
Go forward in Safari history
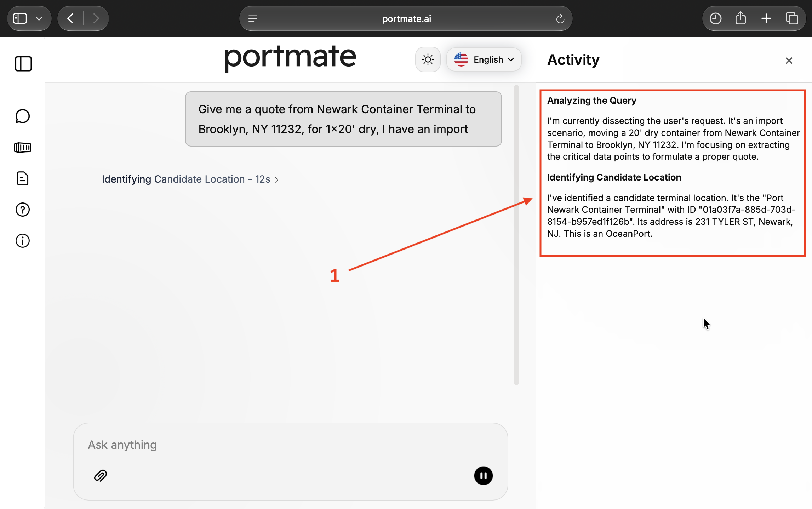(96, 18)
